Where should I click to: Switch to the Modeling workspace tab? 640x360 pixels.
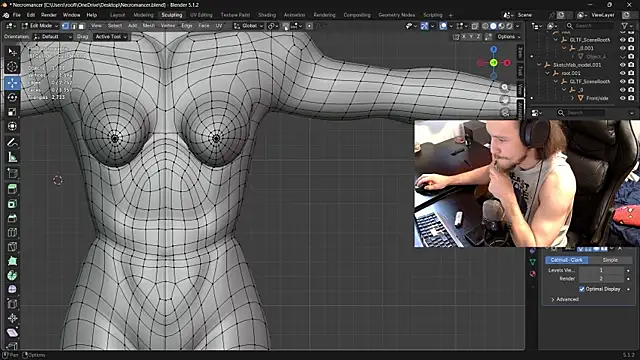[143, 15]
